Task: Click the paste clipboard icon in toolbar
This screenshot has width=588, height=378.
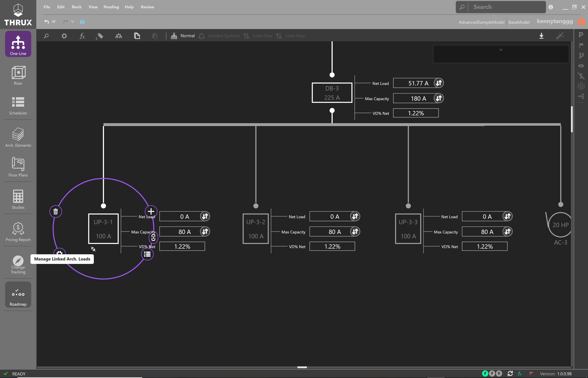Action: [155, 36]
